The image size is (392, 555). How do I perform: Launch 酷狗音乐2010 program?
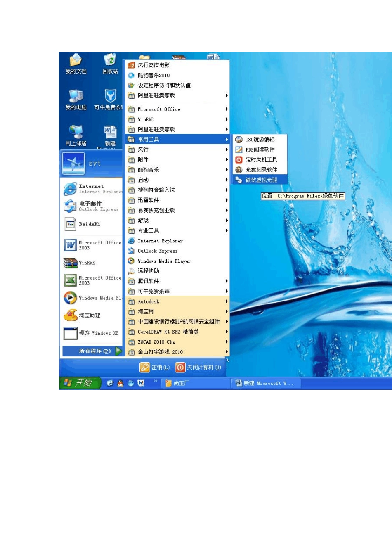click(177, 75)
